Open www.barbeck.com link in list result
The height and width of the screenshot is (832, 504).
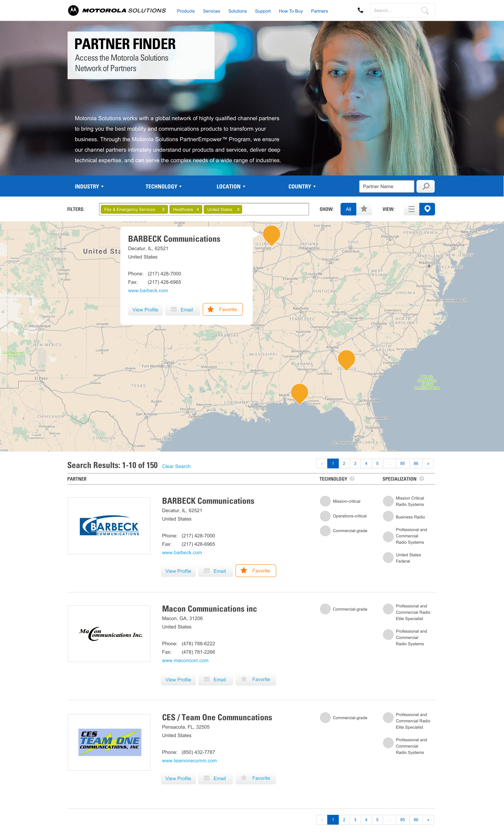pos(182,552)
